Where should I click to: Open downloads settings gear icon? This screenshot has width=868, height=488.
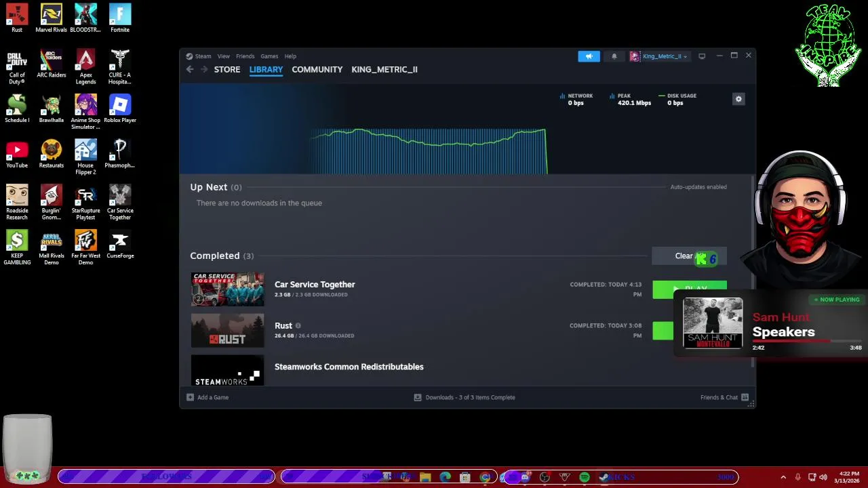[738, 99]
